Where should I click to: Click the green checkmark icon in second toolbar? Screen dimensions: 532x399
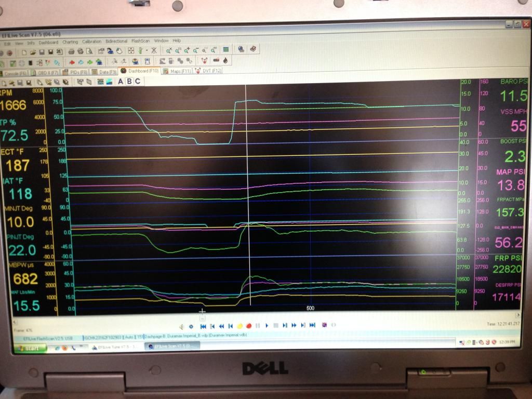[13, 63]
